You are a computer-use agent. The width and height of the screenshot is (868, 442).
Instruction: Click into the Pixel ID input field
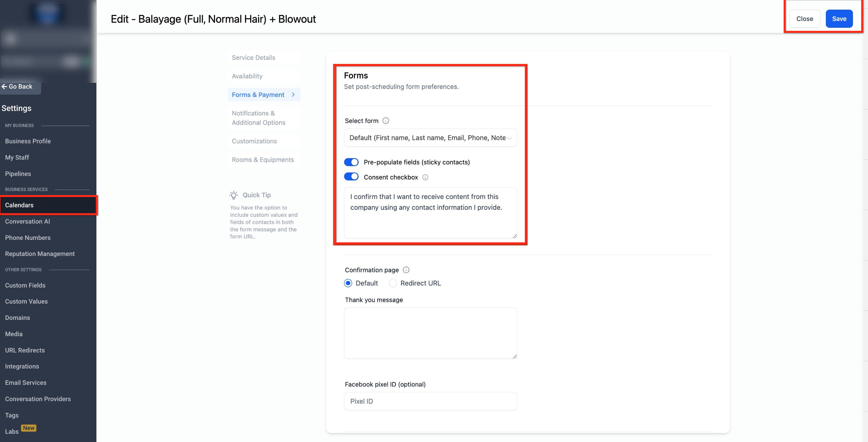[x=430, y=401]
